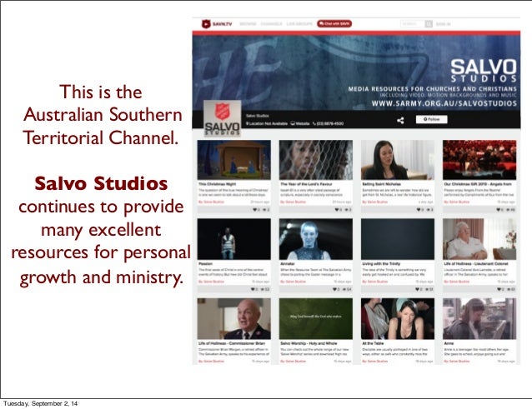This screenshot has width=532, height=409.
Task: Click the SAVN.TV shield logo
Action: [x=206, y=23]
